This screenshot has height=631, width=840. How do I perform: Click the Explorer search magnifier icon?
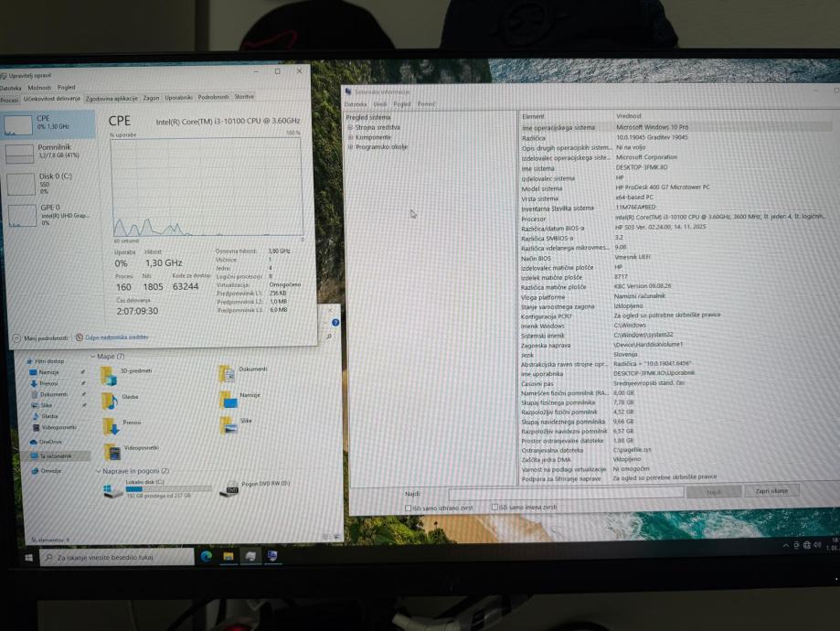click(329, 337)
